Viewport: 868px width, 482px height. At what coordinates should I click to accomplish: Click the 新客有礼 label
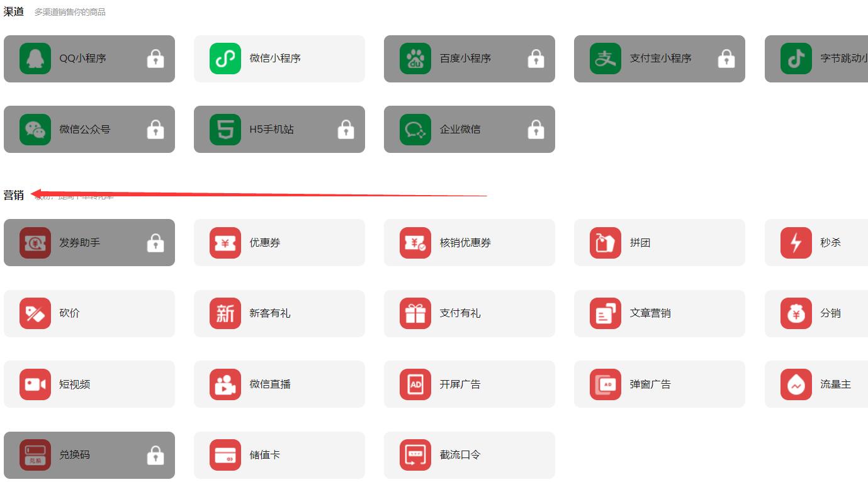pos(270,313)
